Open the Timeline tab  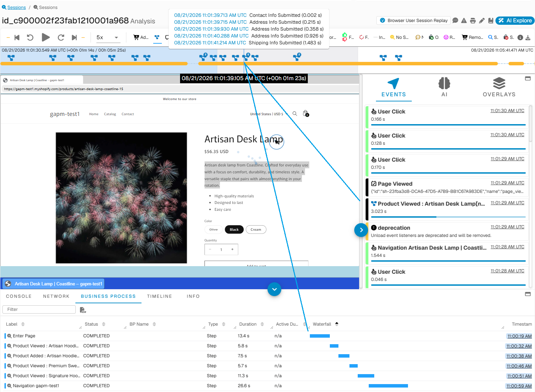[159, 296]
